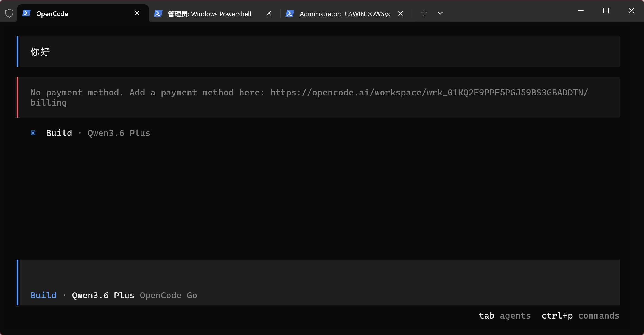Close the OpenCode tab

(x=137, y=13)
